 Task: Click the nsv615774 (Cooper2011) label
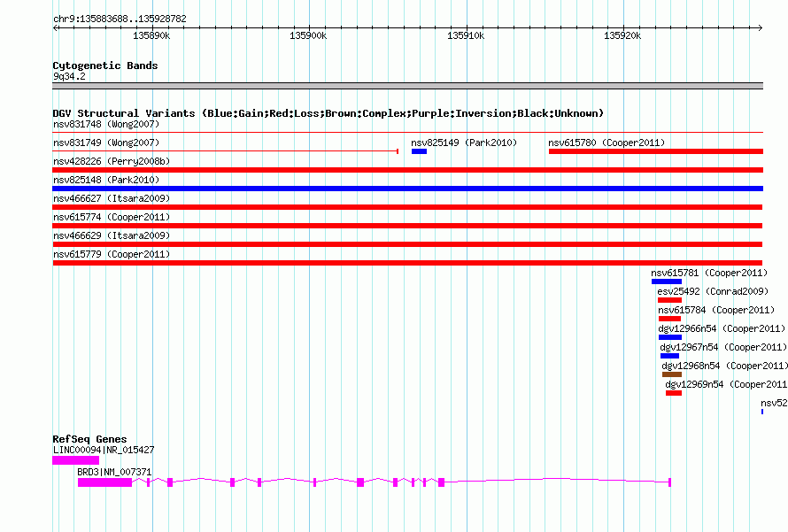(x=112, y=217)
